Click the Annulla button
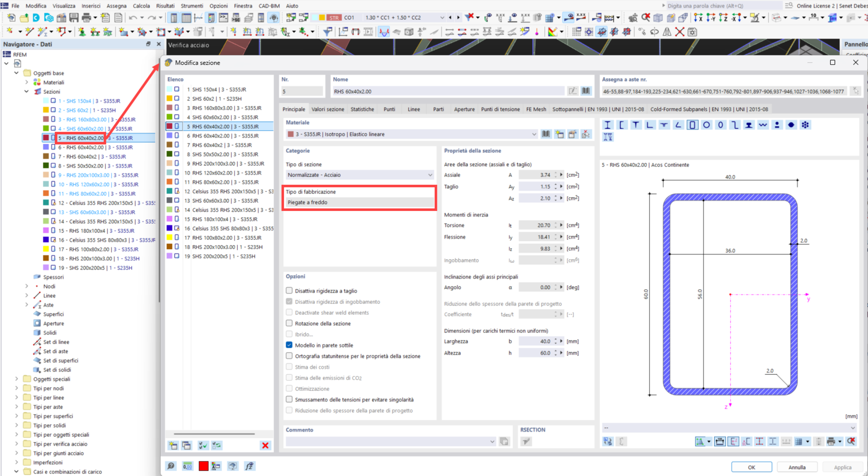The width and height of the screenshot is (868, 476). click(x=797, y=467)
